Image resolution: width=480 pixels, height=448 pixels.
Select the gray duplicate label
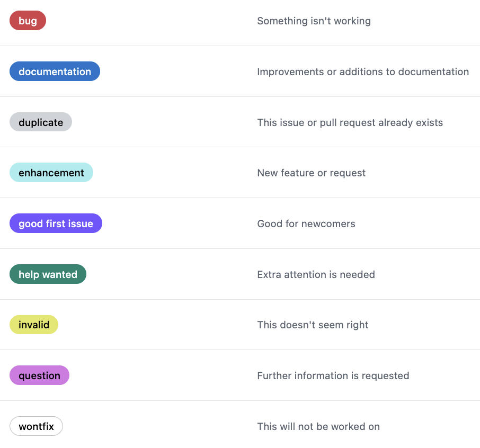click(x=41, y=122)
